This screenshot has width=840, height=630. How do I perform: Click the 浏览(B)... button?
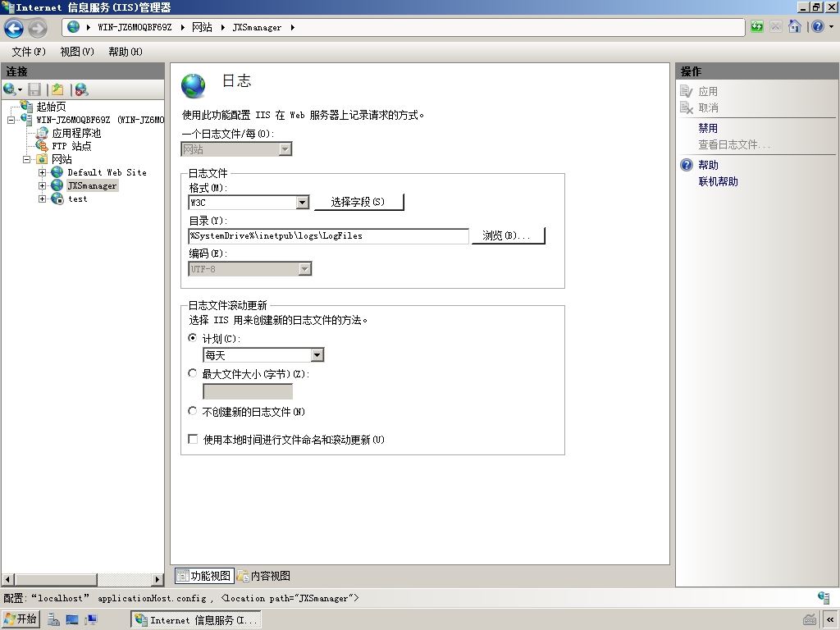tap(507, 235)
